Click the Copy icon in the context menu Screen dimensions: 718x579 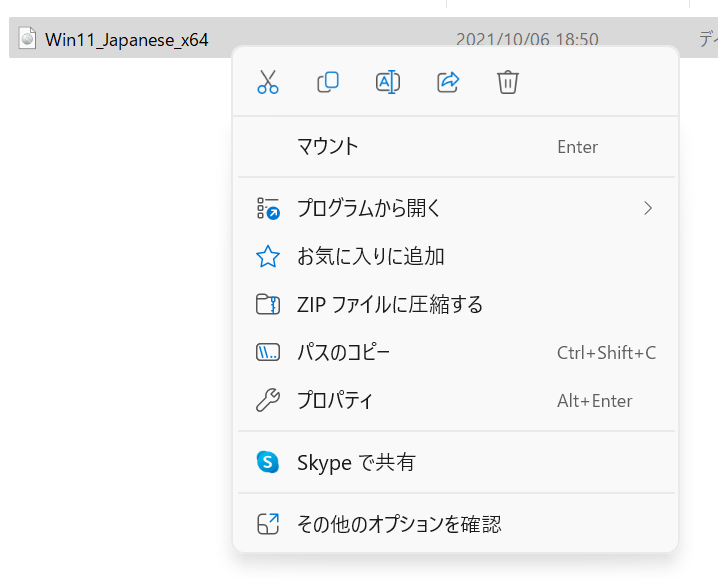coord(328,82)
